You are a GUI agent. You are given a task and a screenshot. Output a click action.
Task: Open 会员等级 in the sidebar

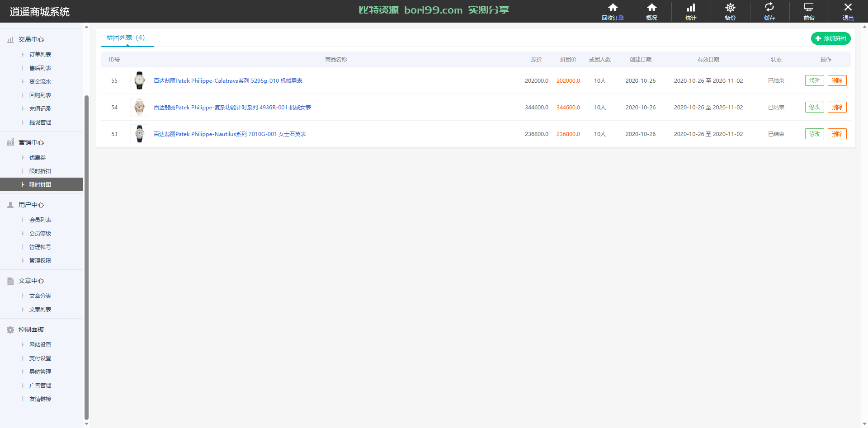pos(40,234)
